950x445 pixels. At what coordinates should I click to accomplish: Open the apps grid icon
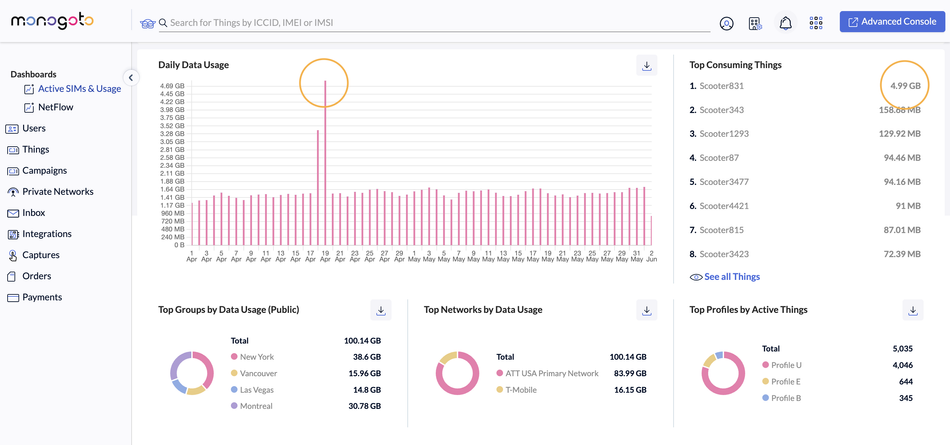click(816, 23)
